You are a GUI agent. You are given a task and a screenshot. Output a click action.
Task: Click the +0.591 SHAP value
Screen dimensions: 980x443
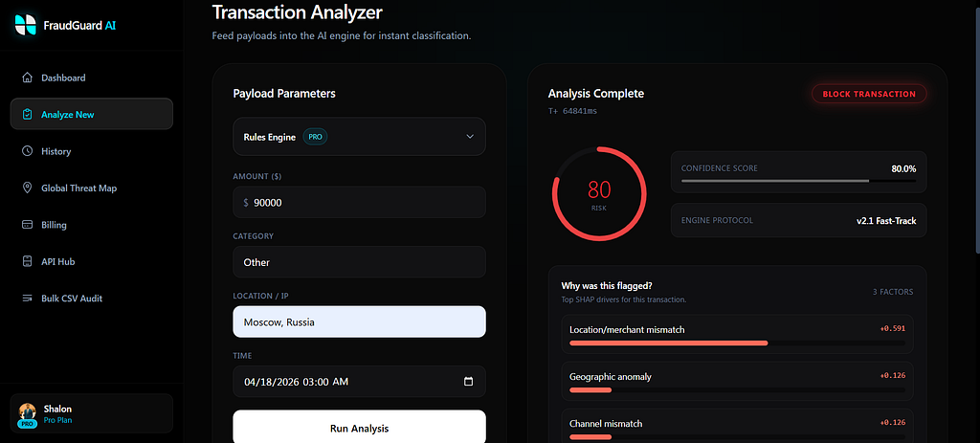pos(893,328)
